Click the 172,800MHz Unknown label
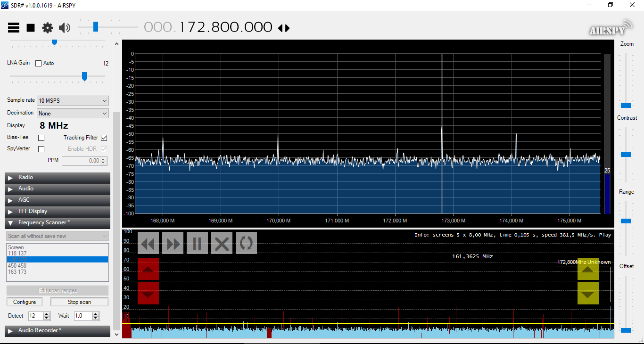Image resolution: width=644 pixels, height=344 pixels. (584, 262)
